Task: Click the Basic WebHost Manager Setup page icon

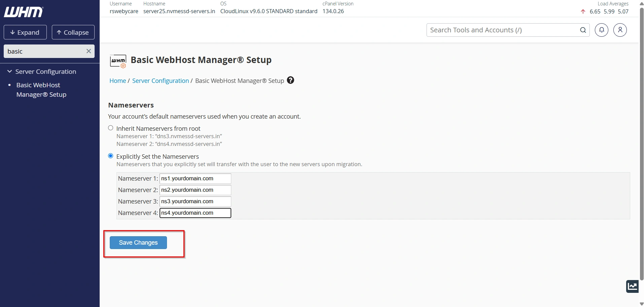Action: click(x=118, y=61)
